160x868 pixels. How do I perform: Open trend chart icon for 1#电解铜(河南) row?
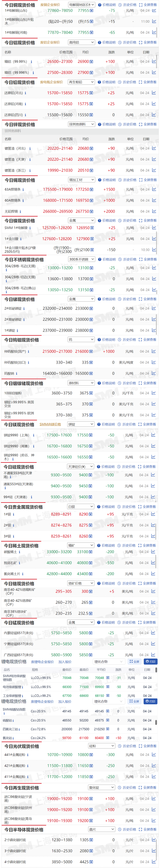[154, 32]
